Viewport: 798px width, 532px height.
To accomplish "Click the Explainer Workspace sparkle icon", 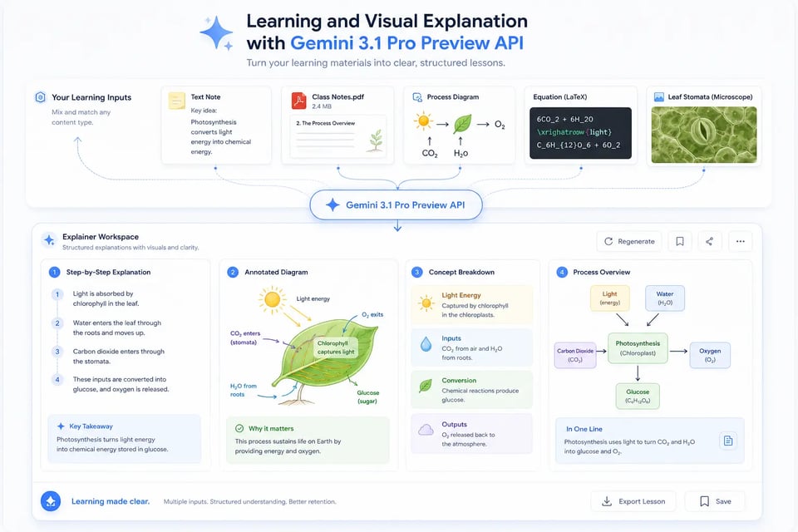I will (49, 239).
